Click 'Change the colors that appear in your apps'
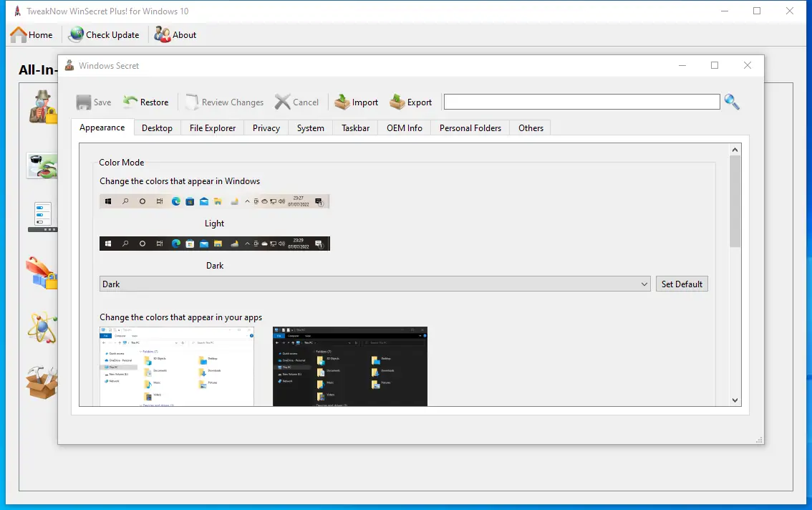This screenshot has width=812, height=510. coord(180,317)
